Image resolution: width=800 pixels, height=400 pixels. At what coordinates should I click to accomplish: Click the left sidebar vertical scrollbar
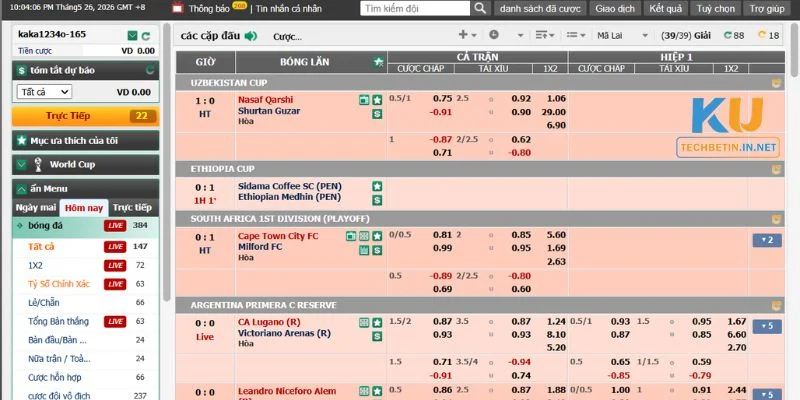(166, 162)
